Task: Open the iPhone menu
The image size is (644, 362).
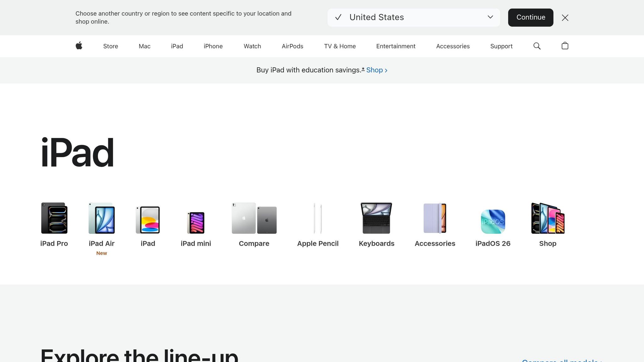Action: 213,46
